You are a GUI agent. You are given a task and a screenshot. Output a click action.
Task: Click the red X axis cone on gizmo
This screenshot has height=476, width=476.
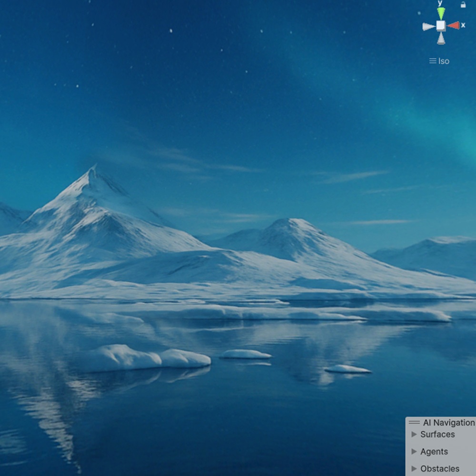point(454,26)
